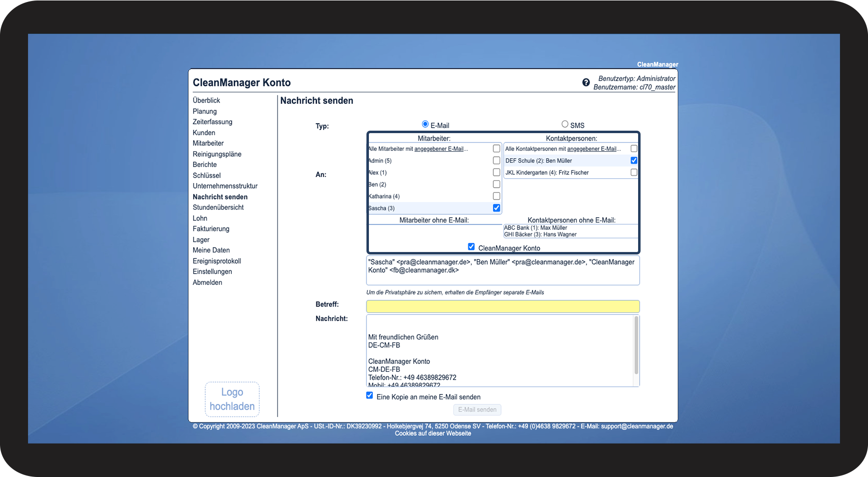Select the SMS message type

click(x=565, y=124)
